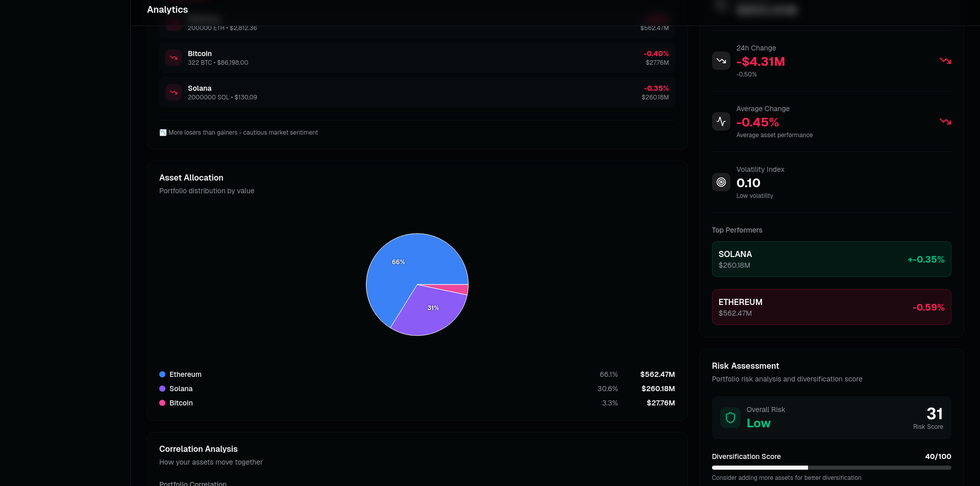Click the Average Change activity icon
The height and width of the screenshot is (486, 980).
721,121
